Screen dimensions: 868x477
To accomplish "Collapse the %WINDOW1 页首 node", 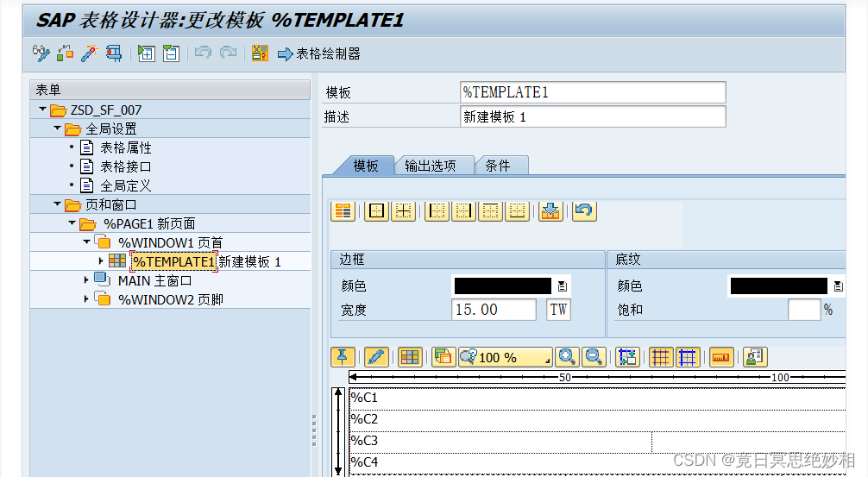I will click(x=86, y=242).
